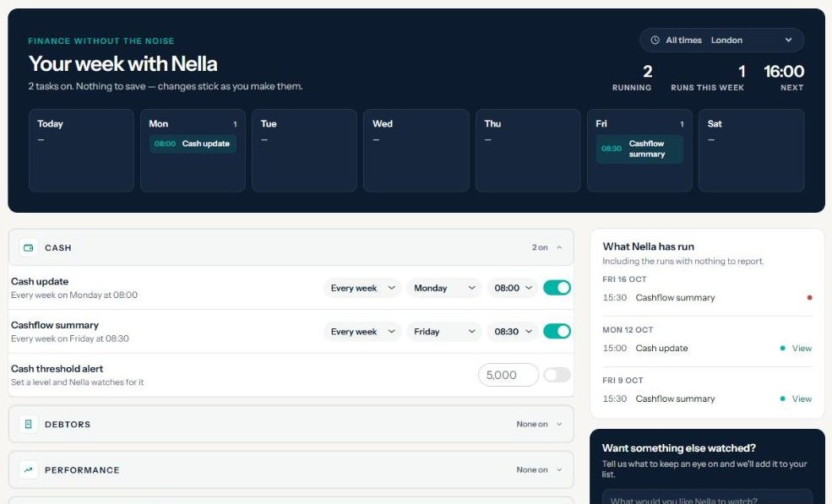Collapse the Cash section chevron
The image size is (832, 504).
coord(559,247)
